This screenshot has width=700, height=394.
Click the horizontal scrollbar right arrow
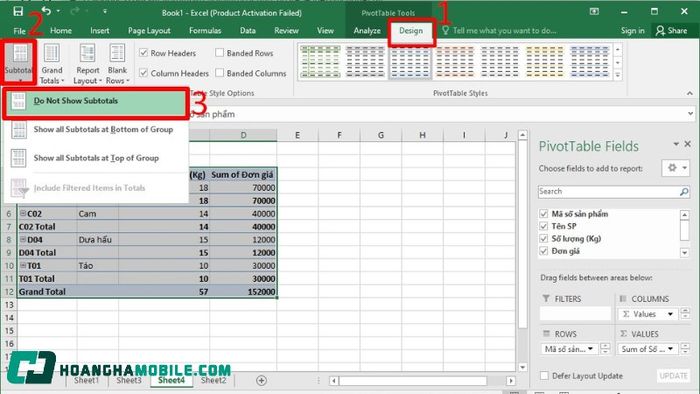pos(511,381)
